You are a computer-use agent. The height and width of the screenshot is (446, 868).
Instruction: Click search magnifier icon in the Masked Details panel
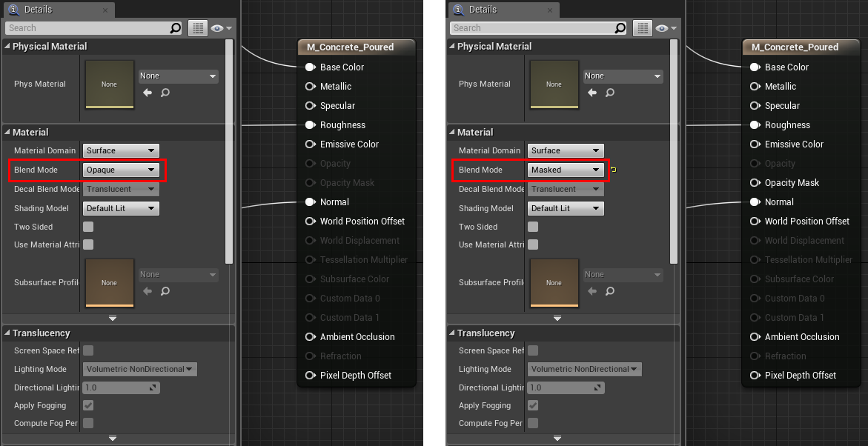pyautogui.click(x=620, y=27)
